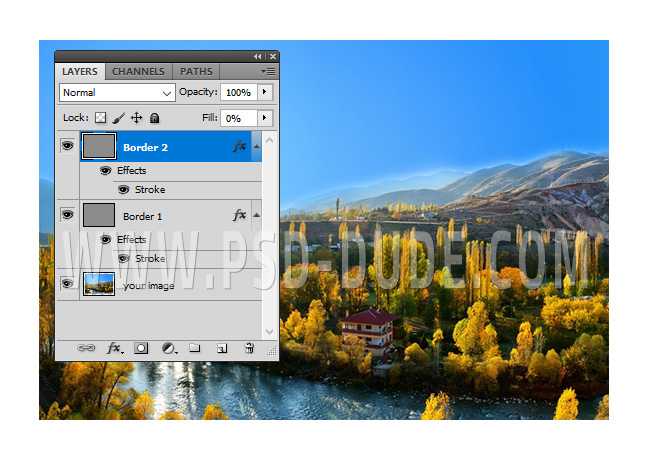Toggle Stroke visibility under Border 2
This screenshot has width=650, height=460.
point(124,189)
